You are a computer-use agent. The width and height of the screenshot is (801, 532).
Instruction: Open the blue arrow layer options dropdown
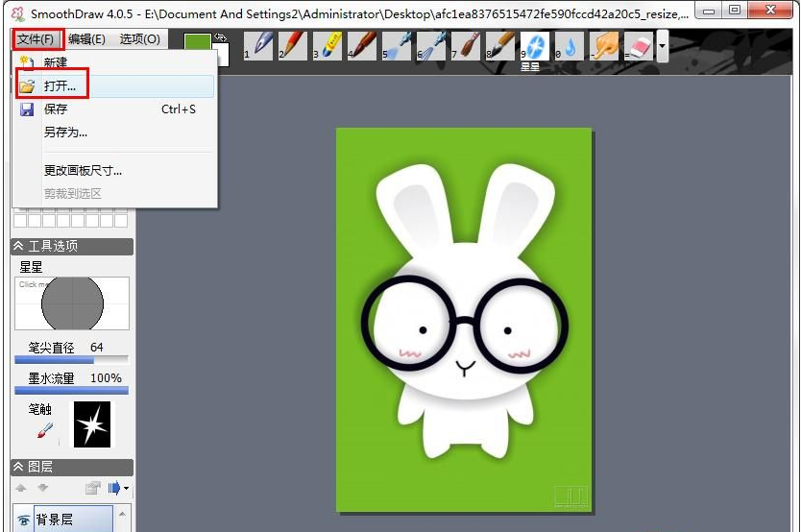118,488
